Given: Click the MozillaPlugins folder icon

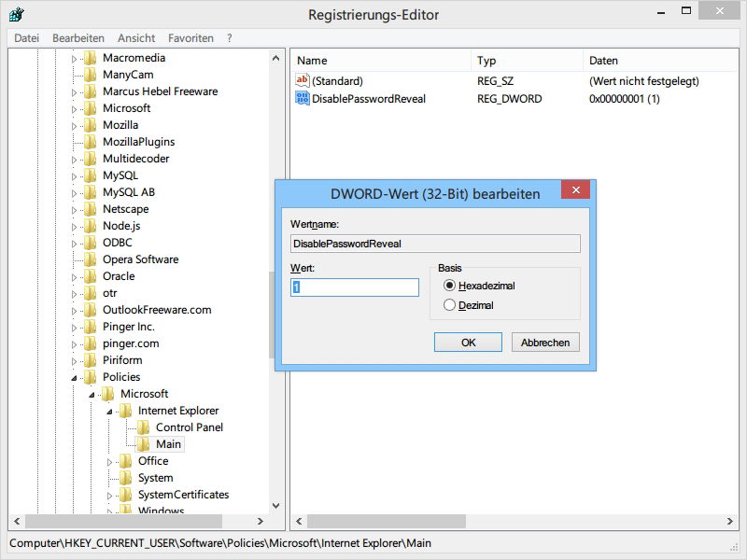Looking at the screenshot, I should pyautogui.click(x=90, y=142).
